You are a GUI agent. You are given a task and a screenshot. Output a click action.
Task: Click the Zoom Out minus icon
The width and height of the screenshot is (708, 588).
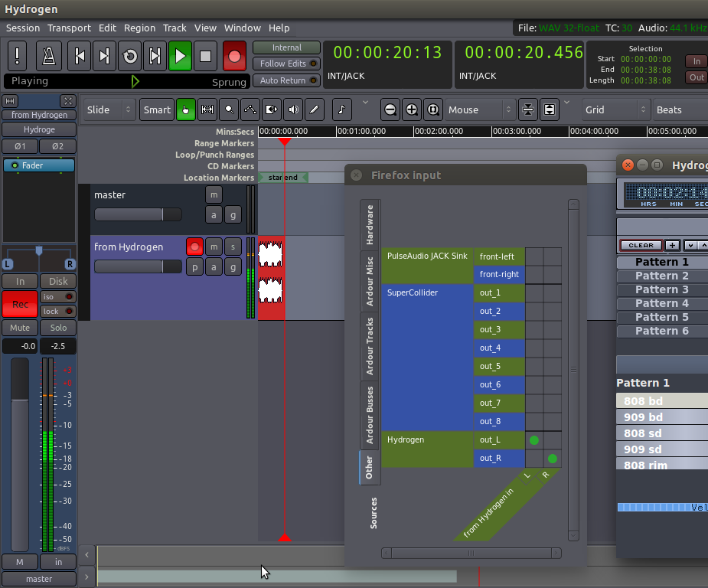tap(390, 109)
